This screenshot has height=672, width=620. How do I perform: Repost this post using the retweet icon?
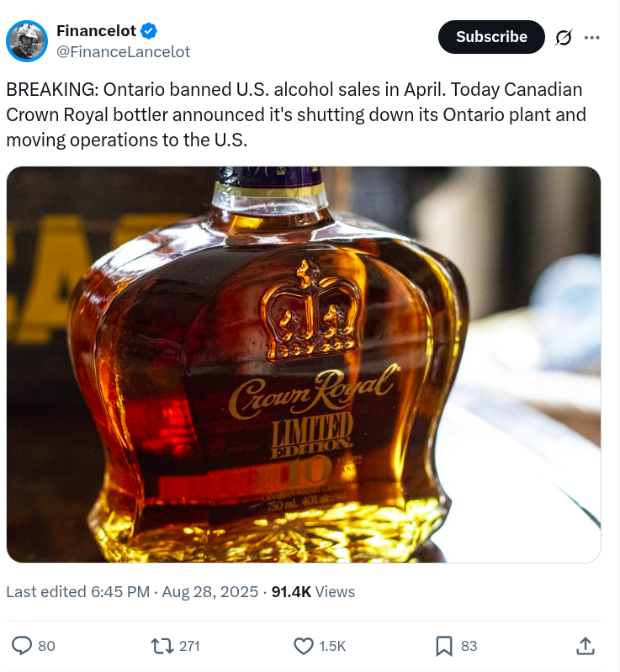click(160, 645)
